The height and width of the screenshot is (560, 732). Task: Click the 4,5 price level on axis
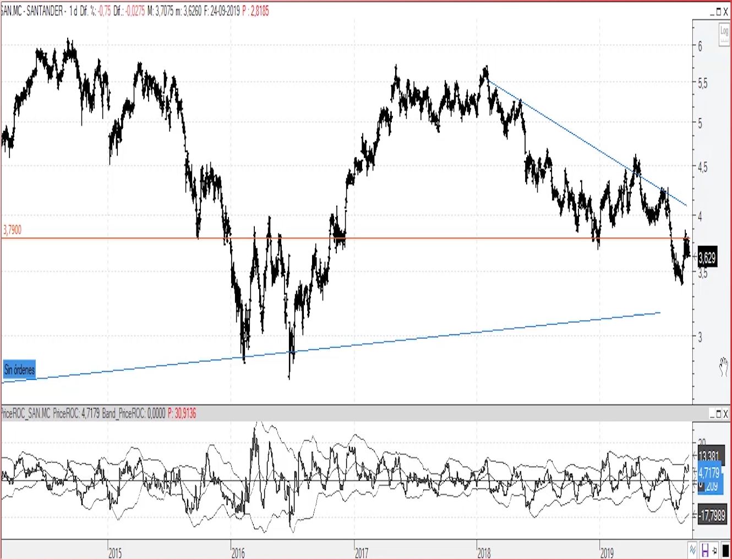703,167
